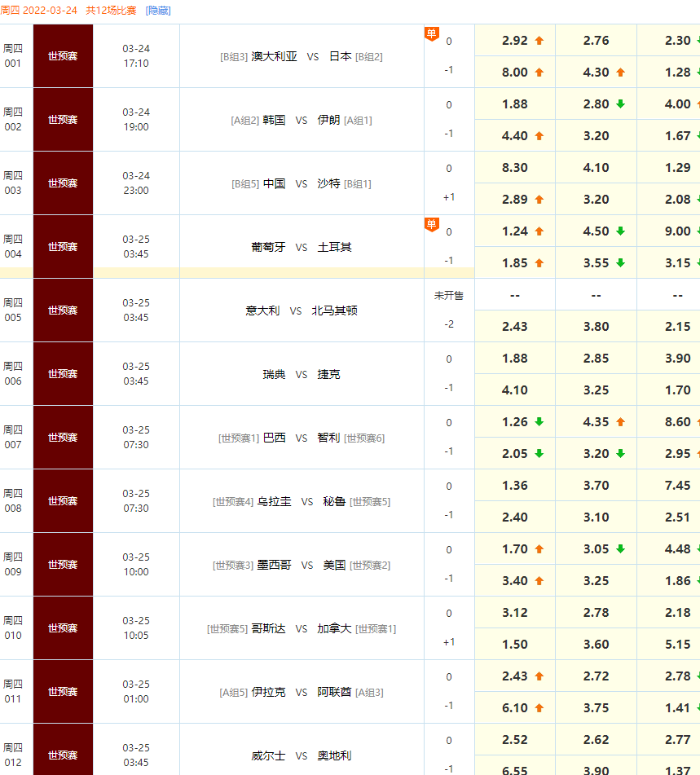
Task: Click the 单 badge on the 葡萄牙 vs 土耳其 match
Action: pos(431,224)
